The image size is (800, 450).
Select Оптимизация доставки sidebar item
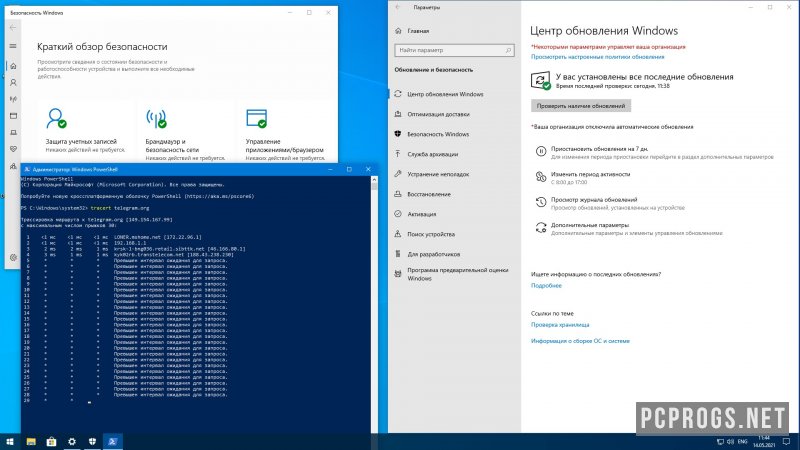(454, 114)
